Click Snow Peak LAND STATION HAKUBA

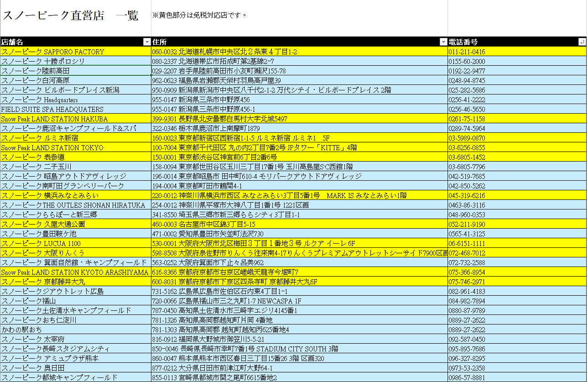click(76, 119)
